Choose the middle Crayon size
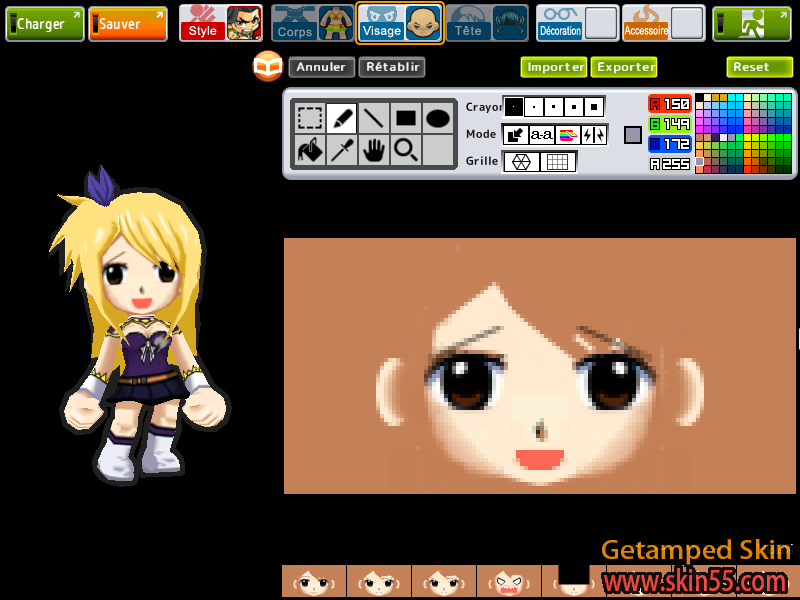Image resolution: width=800 pixels, height=600 pixels. [554, 107]
